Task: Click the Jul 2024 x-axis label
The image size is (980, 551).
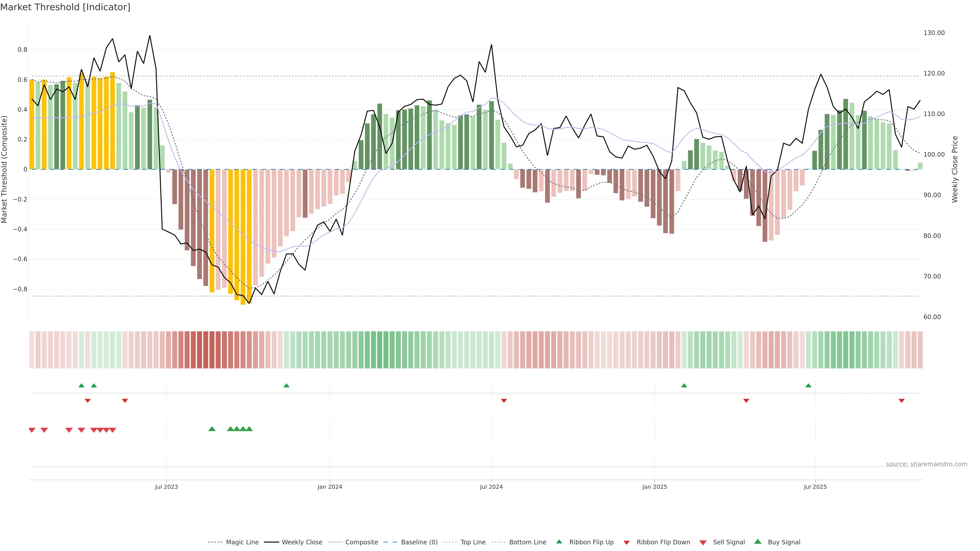Action: [x=491, y=487]
